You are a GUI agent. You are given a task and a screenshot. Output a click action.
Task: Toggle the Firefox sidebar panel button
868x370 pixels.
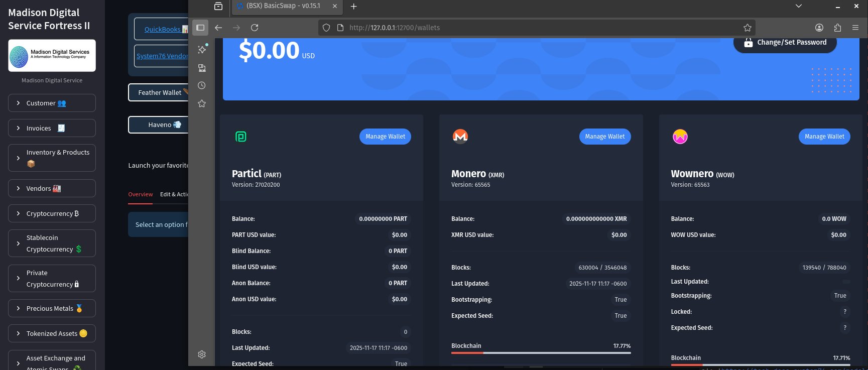point(200,28)
